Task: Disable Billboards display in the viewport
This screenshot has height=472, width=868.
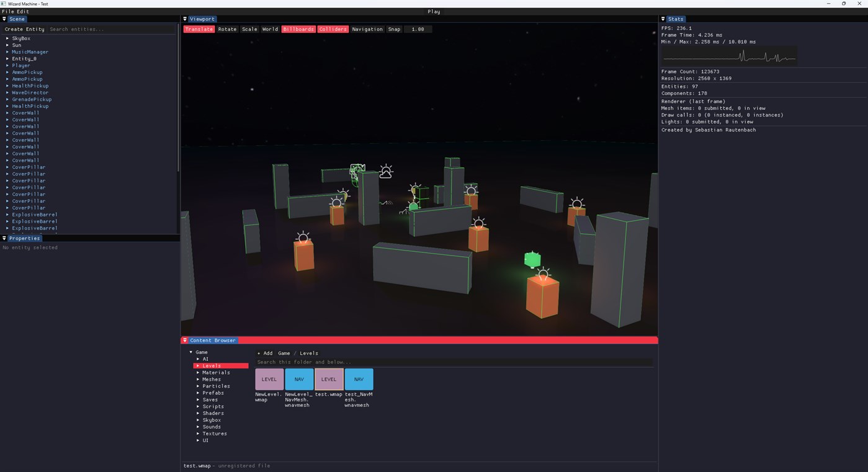Action: [x=298, y=29]
